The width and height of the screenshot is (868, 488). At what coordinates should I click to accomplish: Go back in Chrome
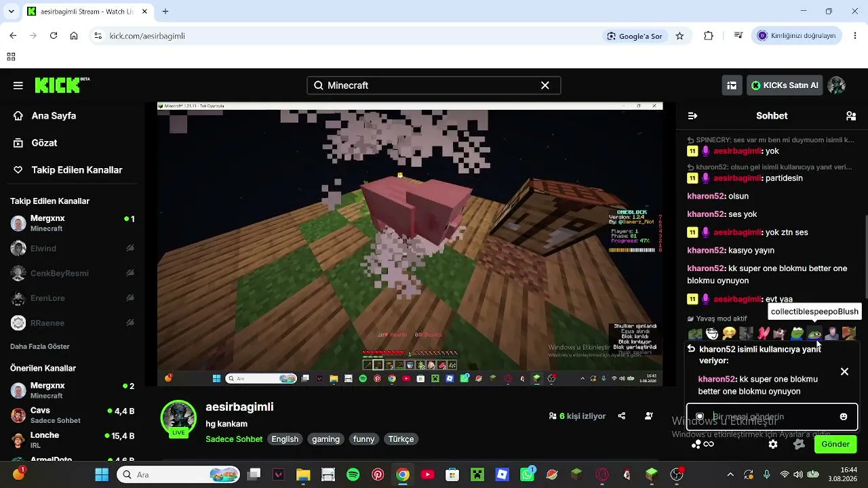pos(13,36)
